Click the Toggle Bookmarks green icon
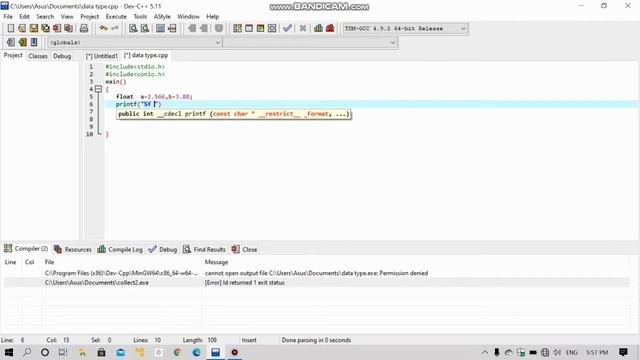This screenshot has height=360, width=640. click(22, 42)
